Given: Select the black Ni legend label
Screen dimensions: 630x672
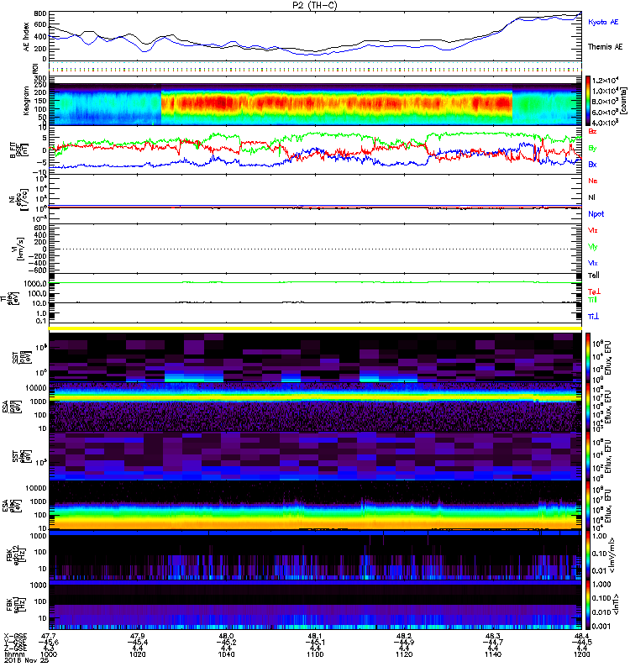Looking at the screenshot, I should tap(591, 197).
